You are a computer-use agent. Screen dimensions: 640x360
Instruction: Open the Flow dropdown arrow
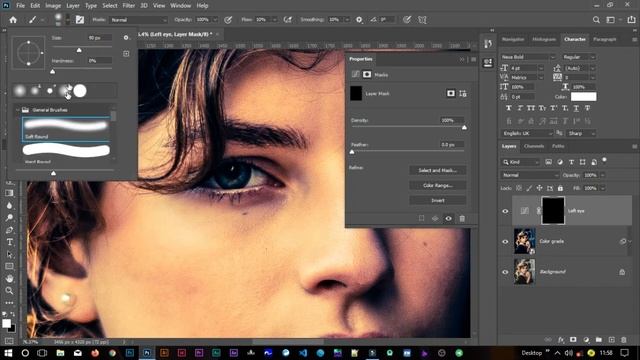point(275,20)
